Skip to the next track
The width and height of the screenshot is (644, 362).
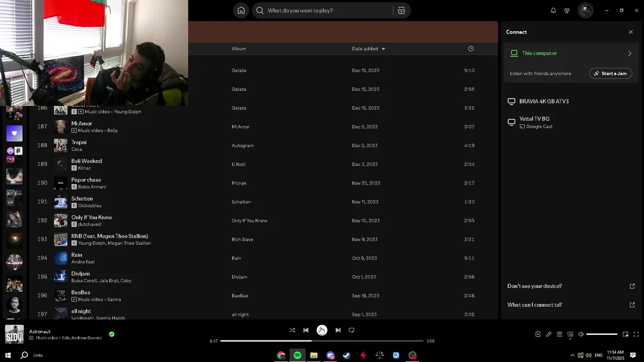[338, 330]
